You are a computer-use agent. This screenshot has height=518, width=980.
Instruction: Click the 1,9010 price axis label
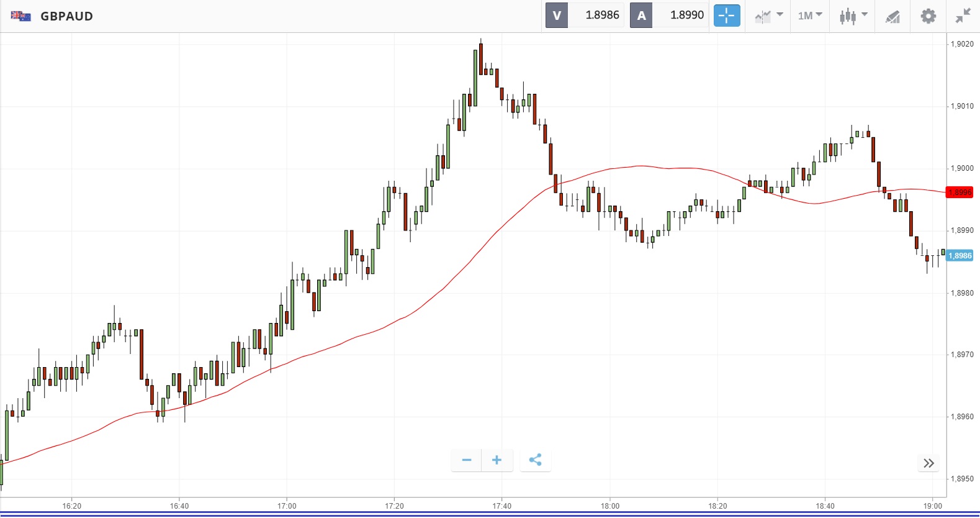pyautogui.click(x=962, y=106)
